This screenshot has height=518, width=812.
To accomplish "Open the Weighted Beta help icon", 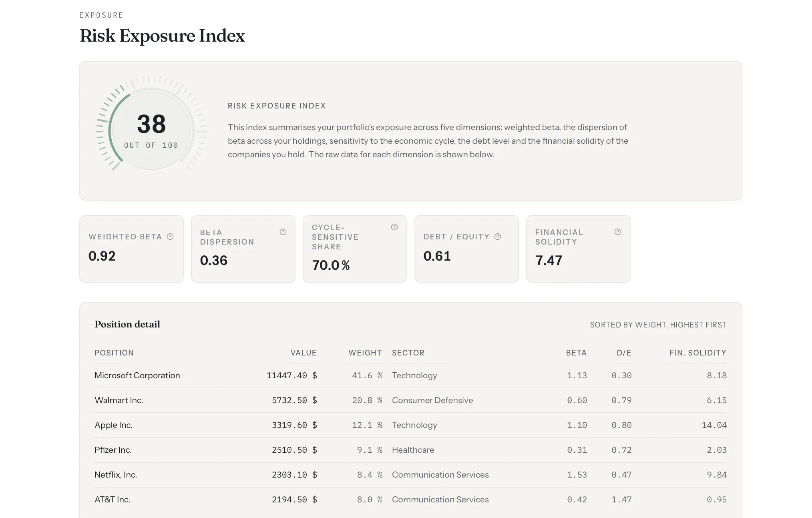I will click(170, 237).
